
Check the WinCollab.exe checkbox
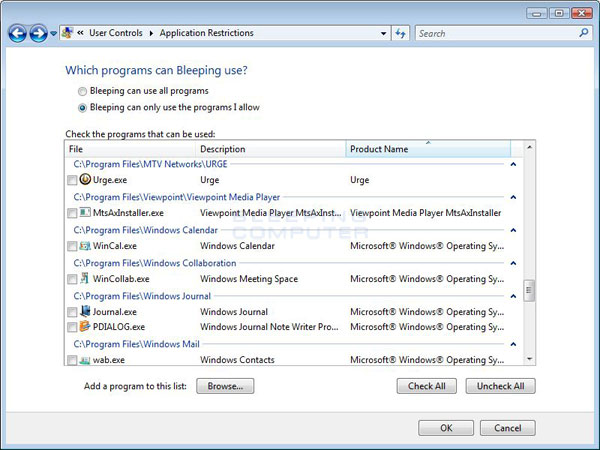click(72, 279)
